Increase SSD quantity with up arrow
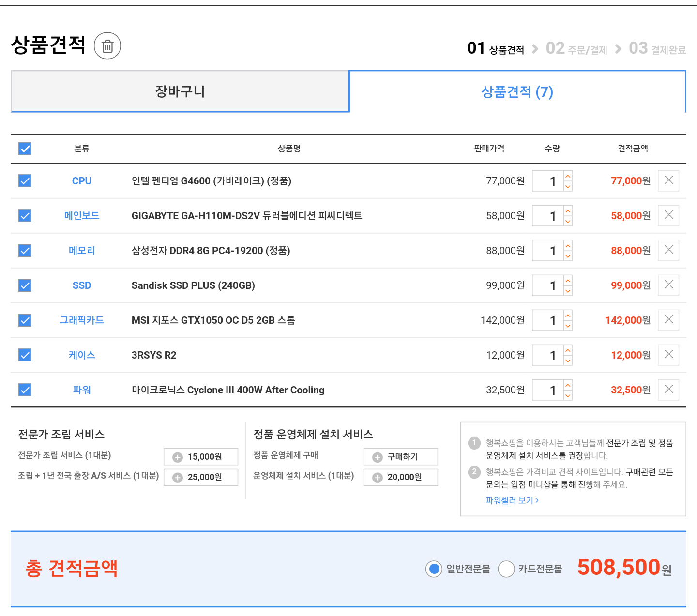The image size is (697, 616). 568,280
